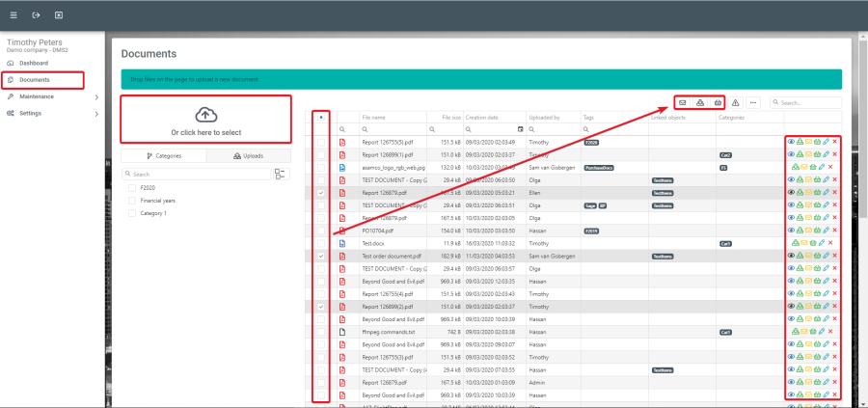
Task: Open the calendar picker in Creation date filter
Action: click(521, 128)
